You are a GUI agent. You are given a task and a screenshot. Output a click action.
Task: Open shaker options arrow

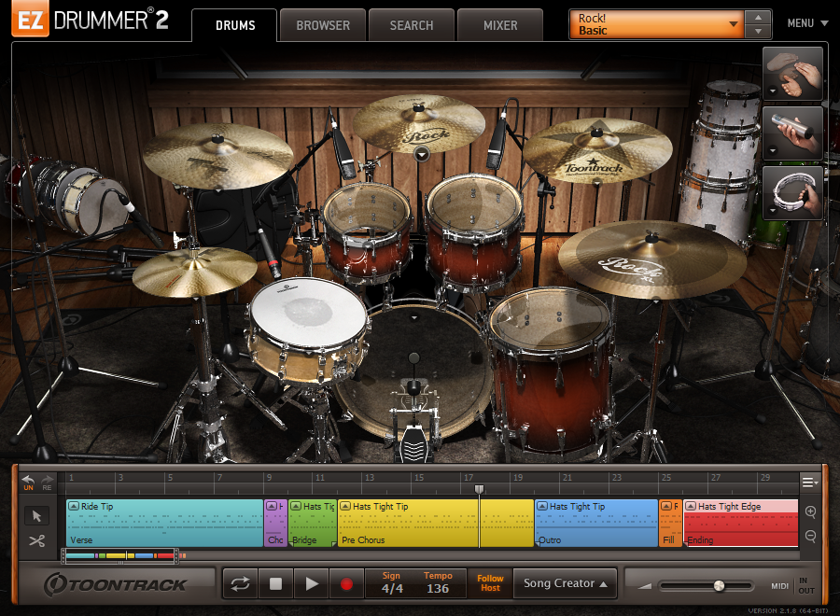(x=772, y=150)
